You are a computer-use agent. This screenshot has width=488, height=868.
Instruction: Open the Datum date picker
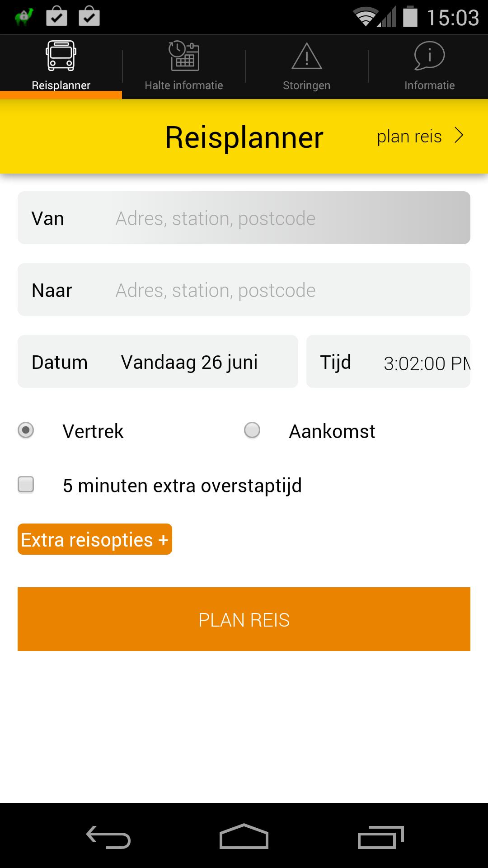[158, 362]
